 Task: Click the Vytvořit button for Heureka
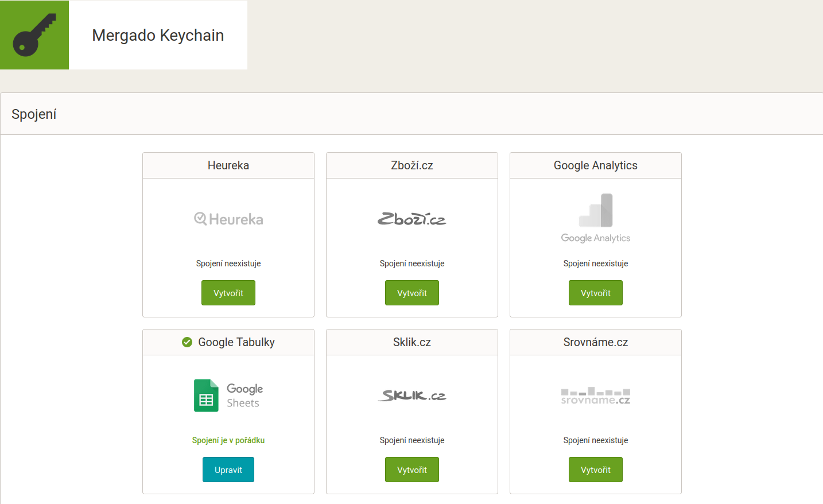tap(228, 293)
